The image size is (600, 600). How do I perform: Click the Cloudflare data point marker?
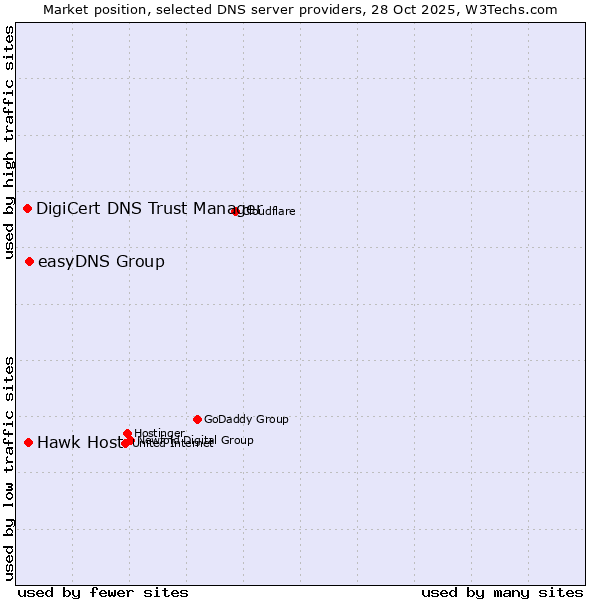(236, 211)
